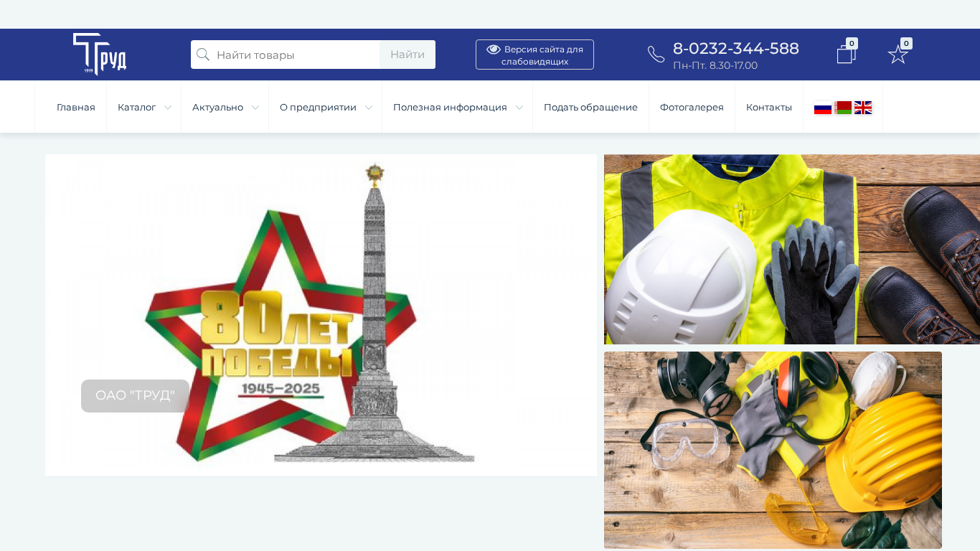Click the ОАО "ТРУД" banner button
This screenshot has width=980, height=551.
tap(135, 396)
